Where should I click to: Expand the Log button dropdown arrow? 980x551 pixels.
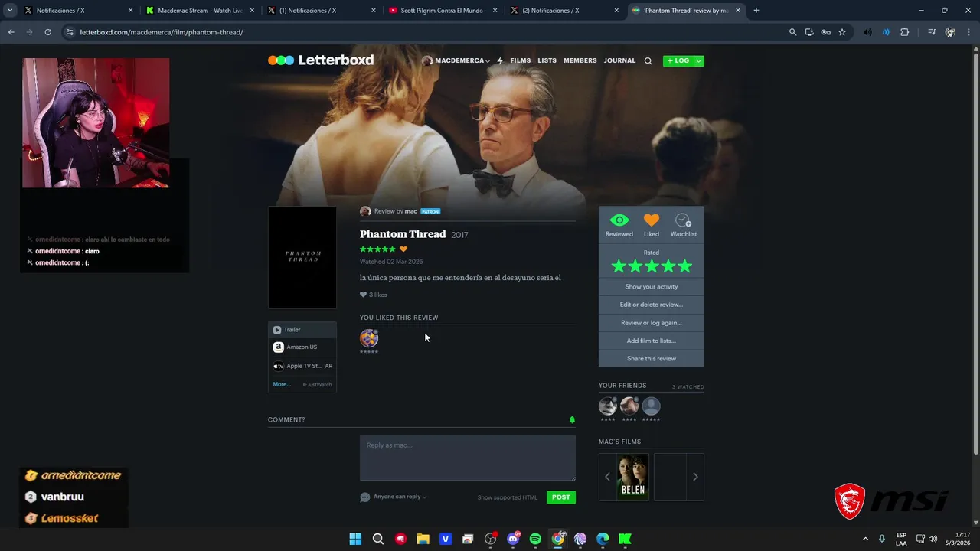699,60
